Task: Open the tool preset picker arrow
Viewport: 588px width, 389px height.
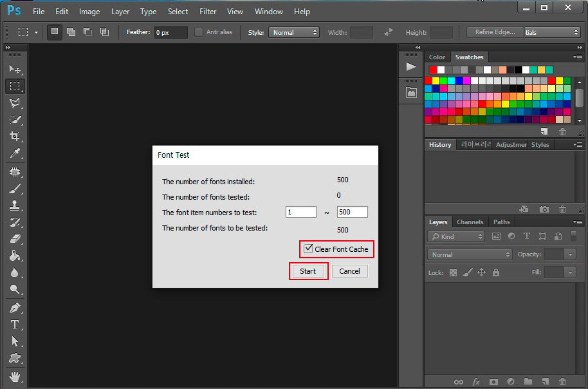Action: pos(37,32)
